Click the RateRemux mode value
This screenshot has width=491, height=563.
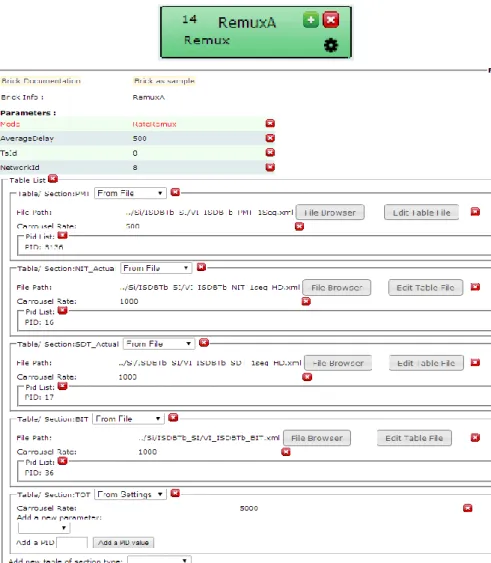[x=154, y=124]
